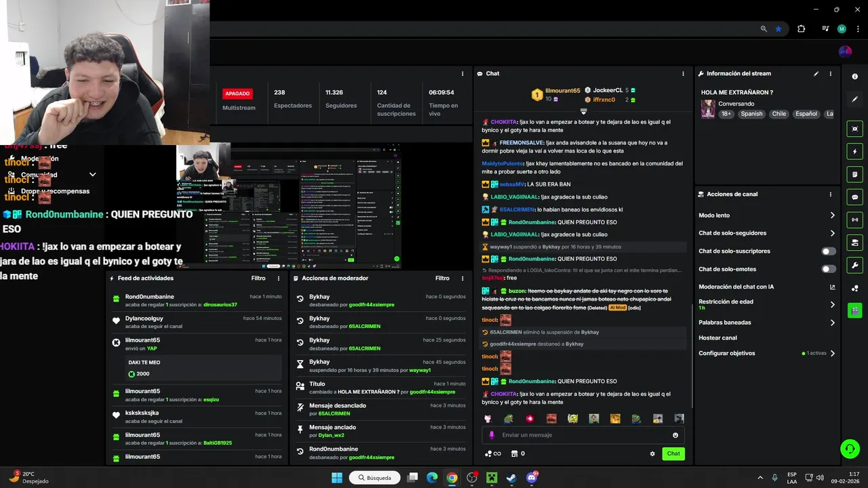Open the Drops y recompensas menu item
This screenshot has width=868, height=488.
pyautogui.click(x=55, y=191)
